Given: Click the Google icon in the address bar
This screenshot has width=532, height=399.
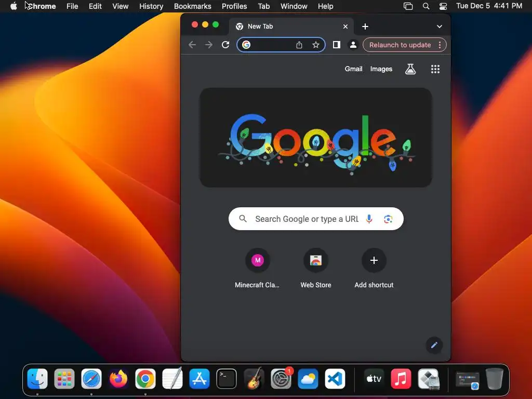Looking at the screenshot, I should [246, 45].
